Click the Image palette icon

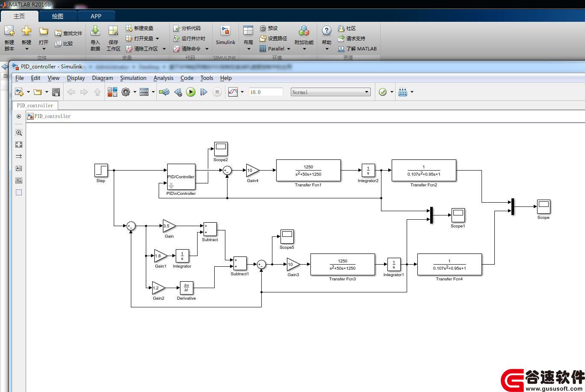pyautogui.click(x=19, y=180)
